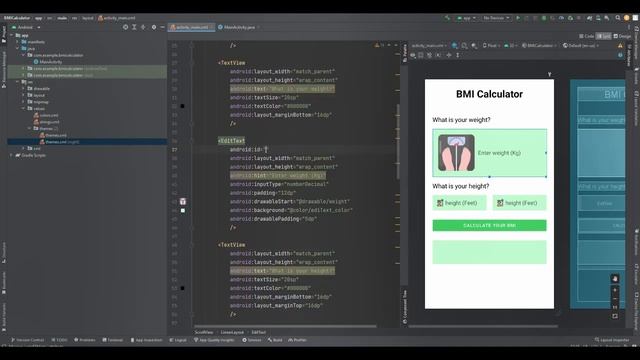Click Select Opened File target icon in Project panel
This screenshot has width=640, height=360.
click(125, 27)
